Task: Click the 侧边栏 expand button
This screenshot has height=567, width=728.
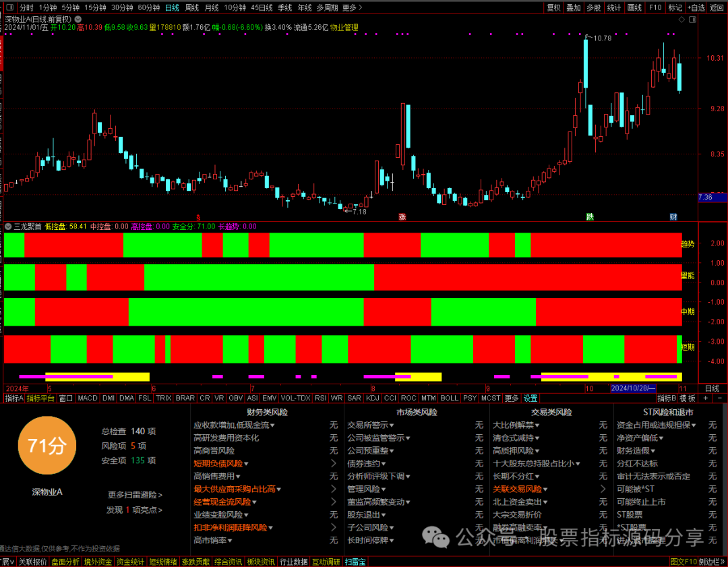Action: click(712, 562)
